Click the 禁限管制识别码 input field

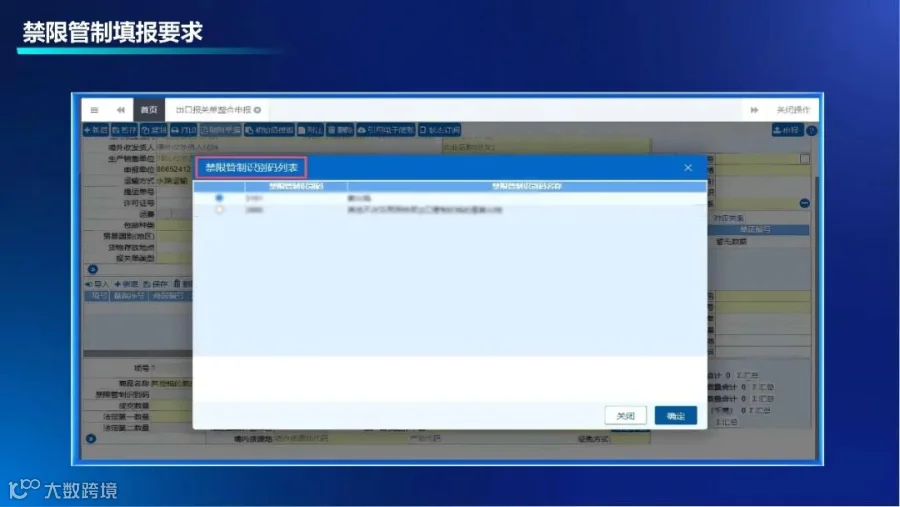tap(172, 394)
